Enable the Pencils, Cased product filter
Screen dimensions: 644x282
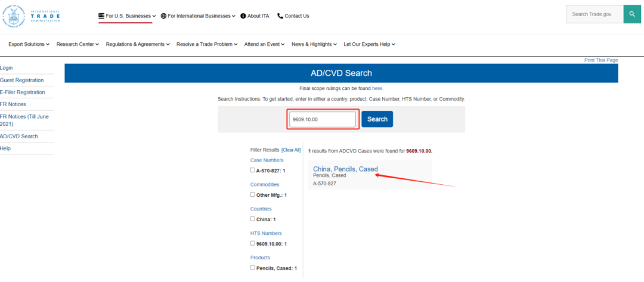[x=253, y=268]
